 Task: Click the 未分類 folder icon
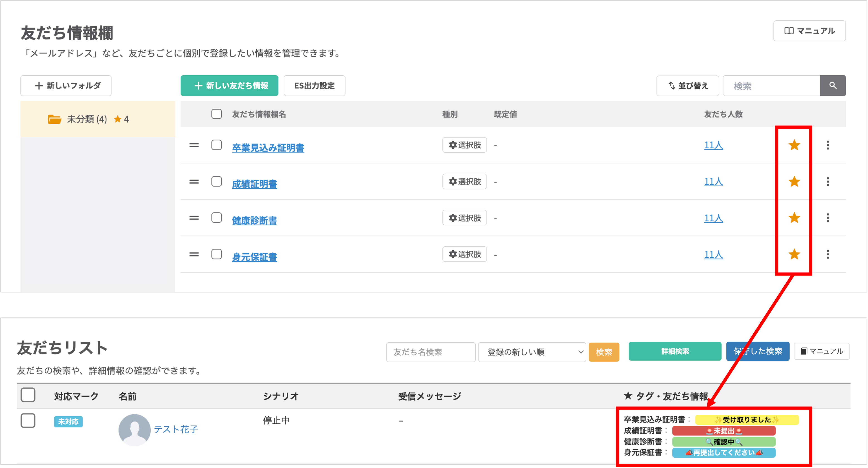tap(54, 119)
